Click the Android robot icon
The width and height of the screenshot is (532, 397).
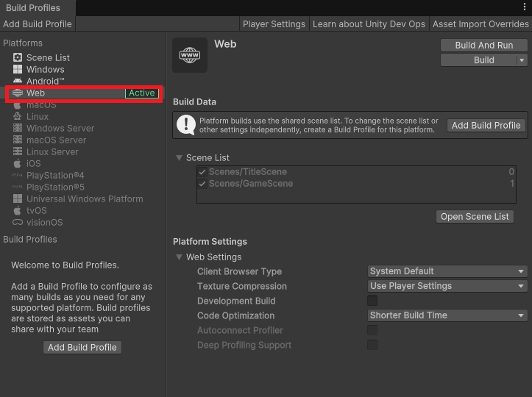pyautogui.click(x=18, y=81)
